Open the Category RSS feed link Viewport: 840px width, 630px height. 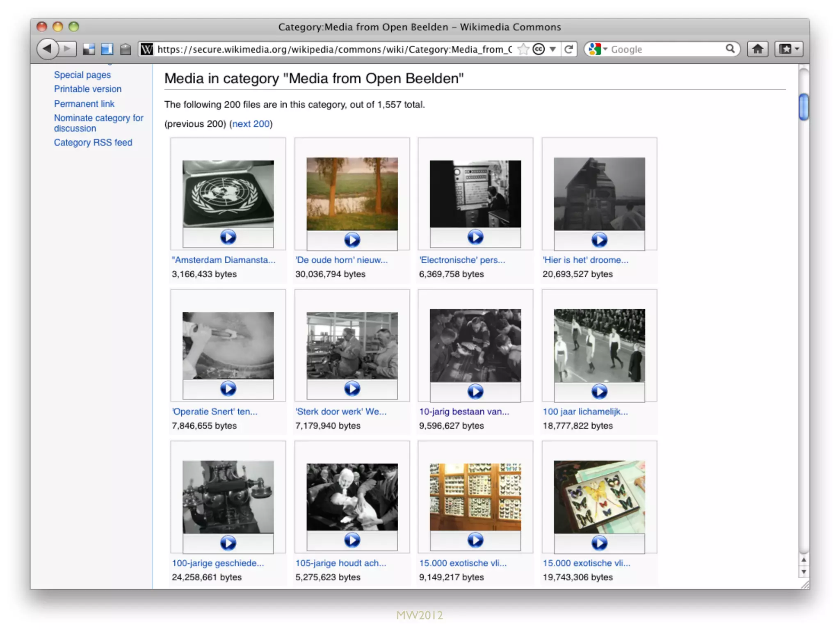click(x=93, y=142)
